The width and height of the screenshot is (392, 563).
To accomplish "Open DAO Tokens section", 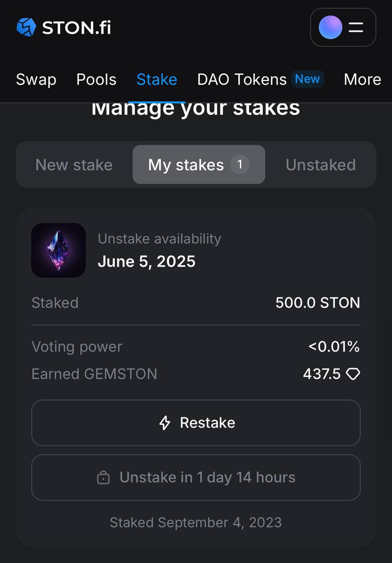I will pos(242,80).
